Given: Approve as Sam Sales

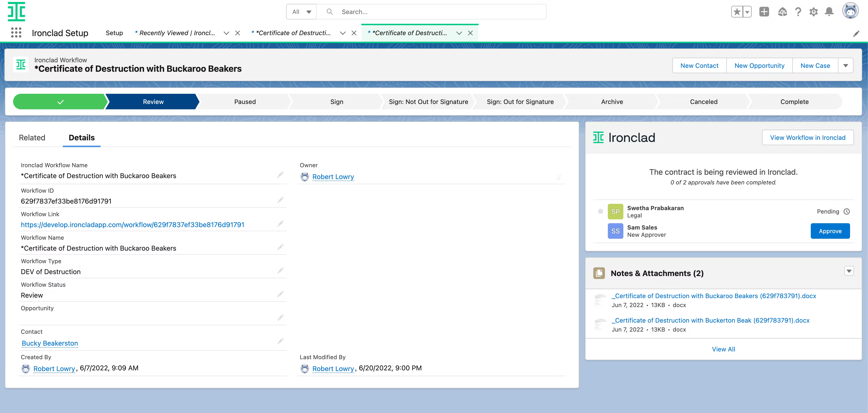Looking at the screenshot, I should pyautogui.click(x=830, y=231).
